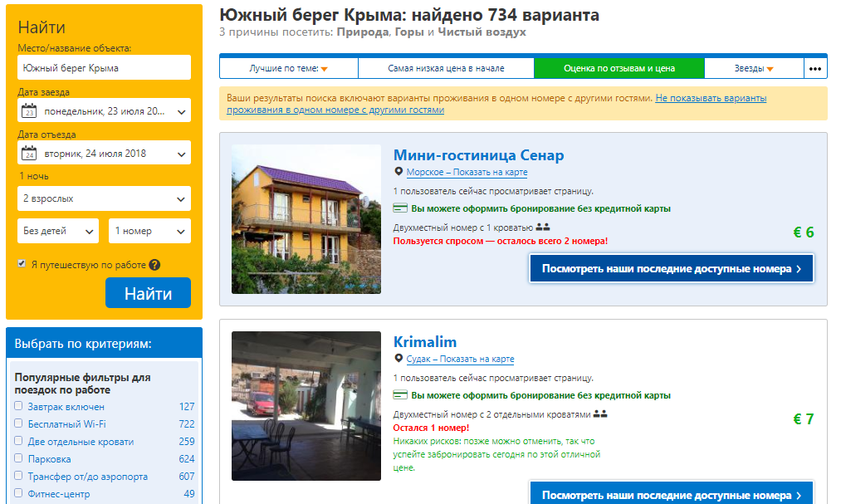841x504 pixels.
Task: Click the map pin icon next to Судак
Action: pos(399,359)
